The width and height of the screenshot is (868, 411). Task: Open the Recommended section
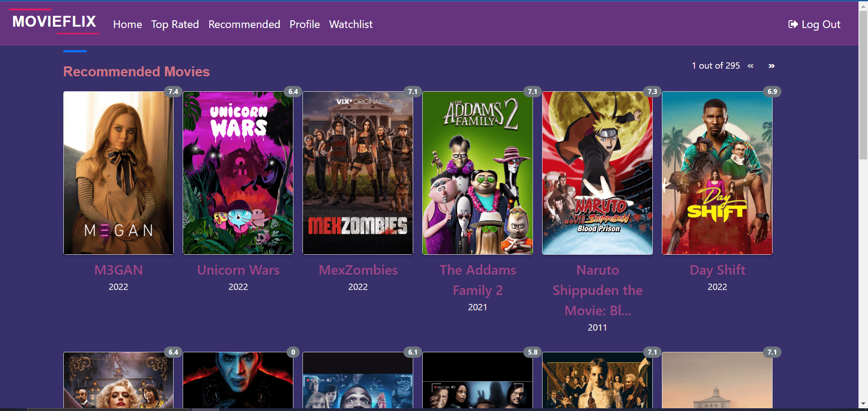pos(244,24)
